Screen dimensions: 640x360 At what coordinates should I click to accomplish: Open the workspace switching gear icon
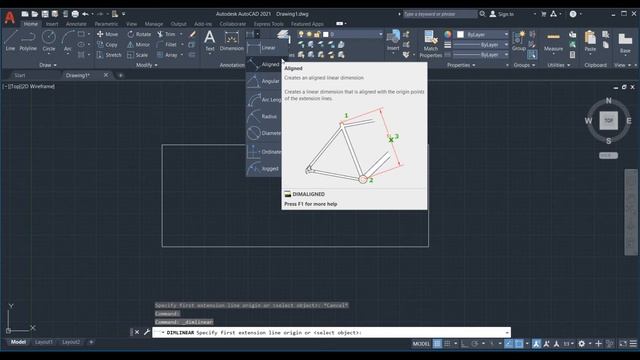coord(582,344)
